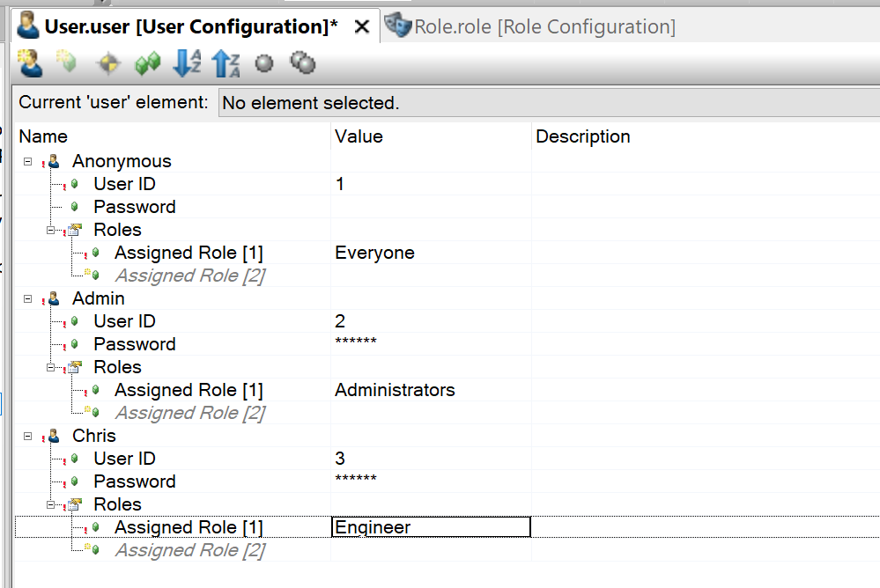Viewport: 880px width, 588px height.
Task: Click the green cube add element icon
Action: pos(67,61)
